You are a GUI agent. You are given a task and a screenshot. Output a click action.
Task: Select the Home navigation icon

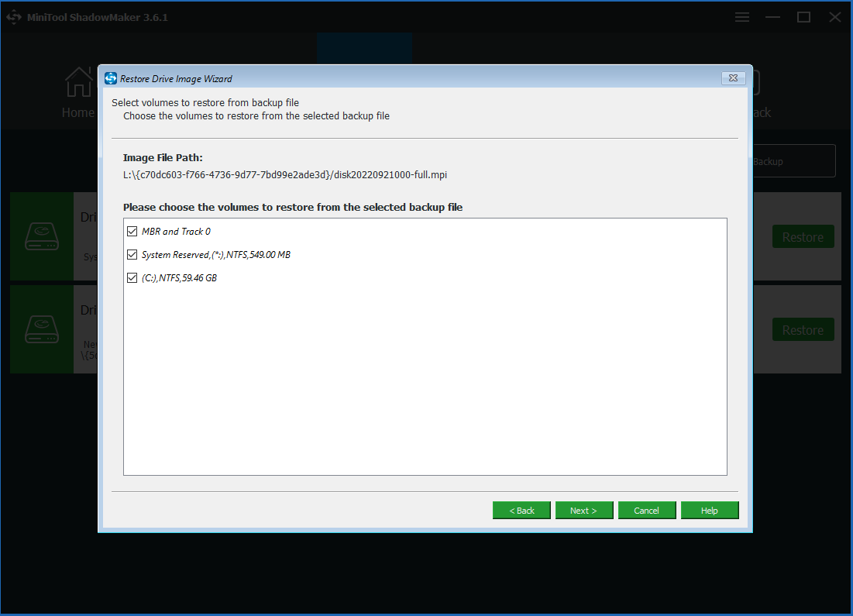[x=77, y=81]
